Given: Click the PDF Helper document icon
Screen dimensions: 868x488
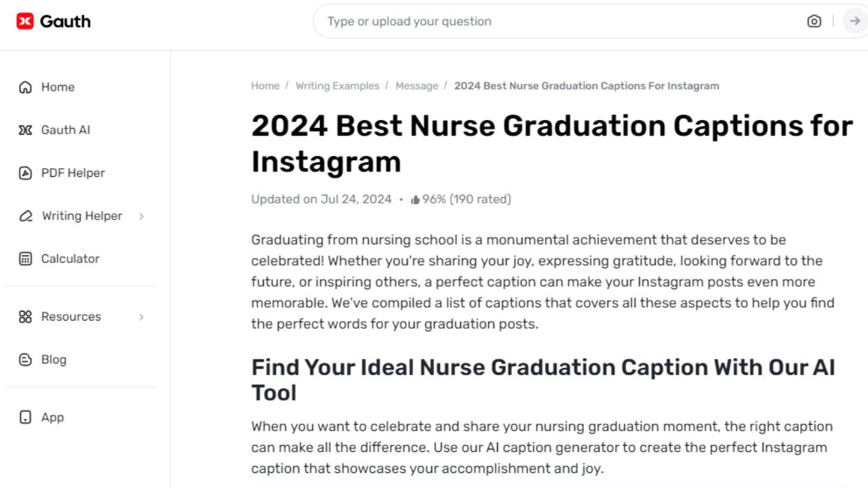Looking at the screenshot, I should click(25, 173).
